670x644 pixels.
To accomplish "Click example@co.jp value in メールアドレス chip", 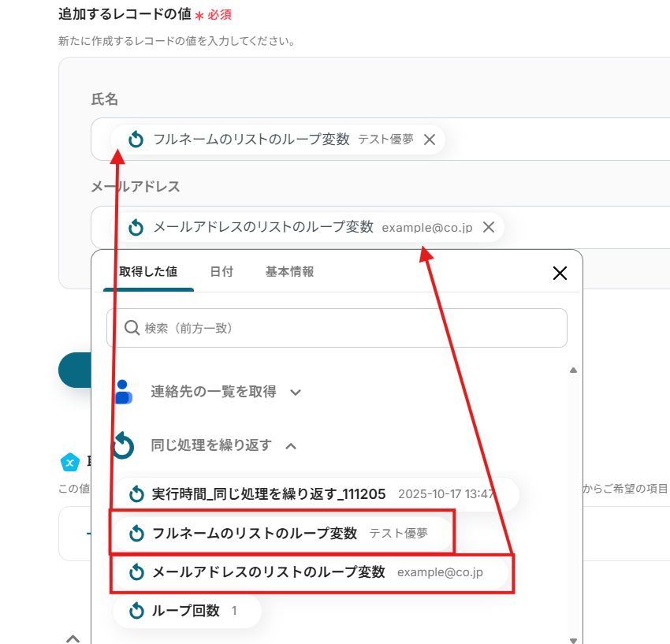I will [x=427, y=227].
